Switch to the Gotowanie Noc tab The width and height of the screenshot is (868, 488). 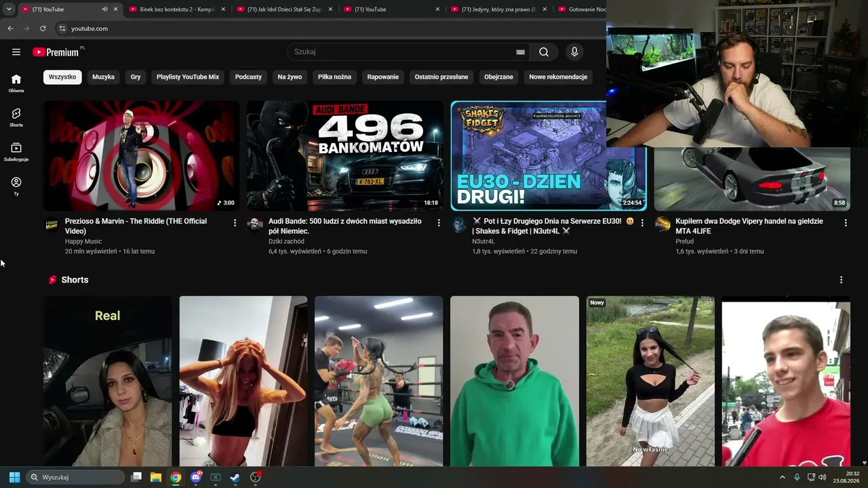tap(580, 9)
